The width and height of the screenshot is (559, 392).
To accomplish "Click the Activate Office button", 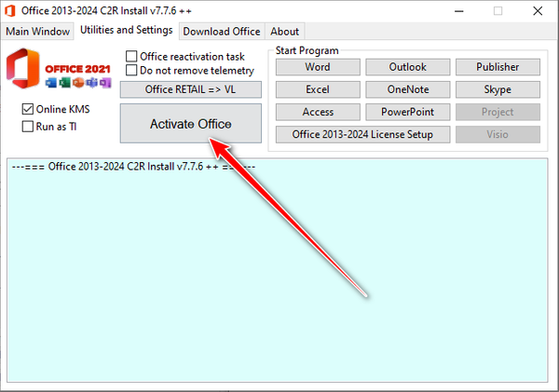I will coord(191,124).
